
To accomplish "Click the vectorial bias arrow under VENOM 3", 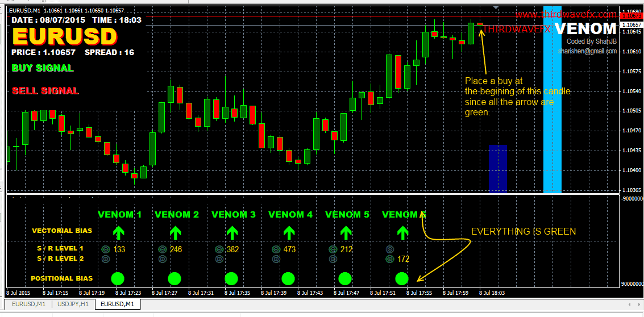I will [x=231, y=232].
